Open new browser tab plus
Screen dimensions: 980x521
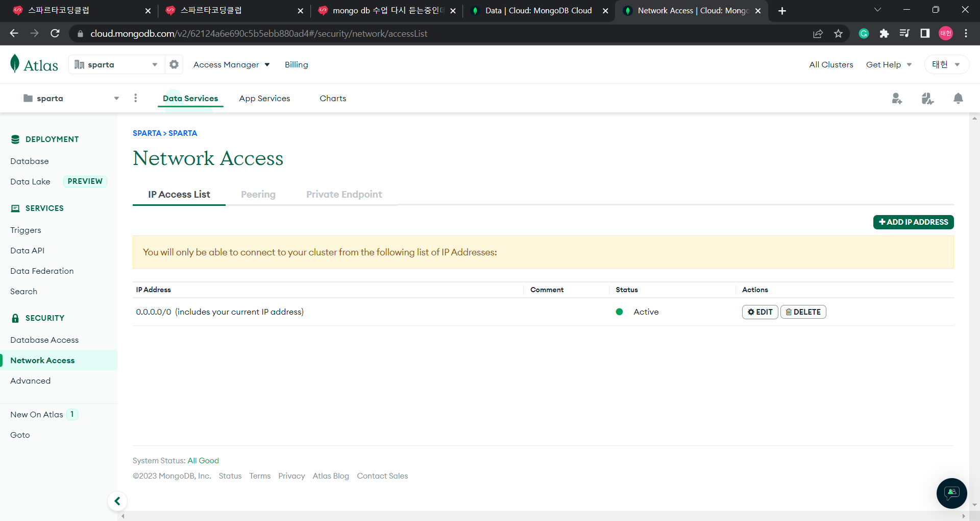click(782, 11)
